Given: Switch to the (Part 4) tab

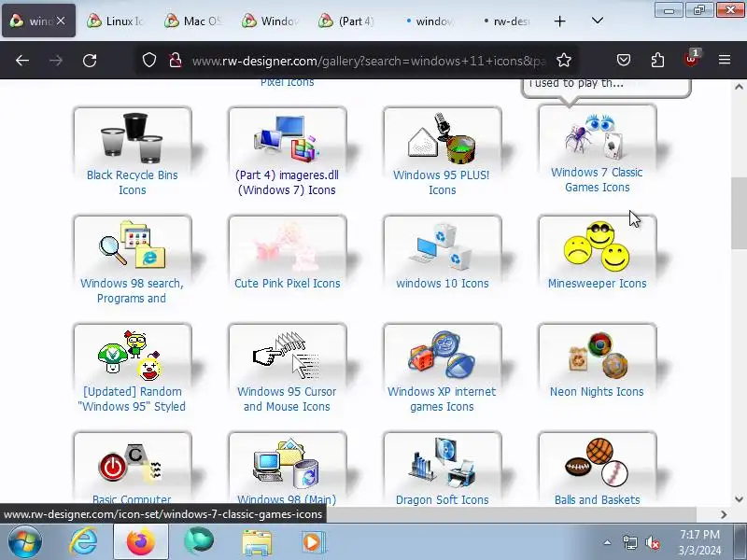Looking at the screenshot, I should [348, 21].
